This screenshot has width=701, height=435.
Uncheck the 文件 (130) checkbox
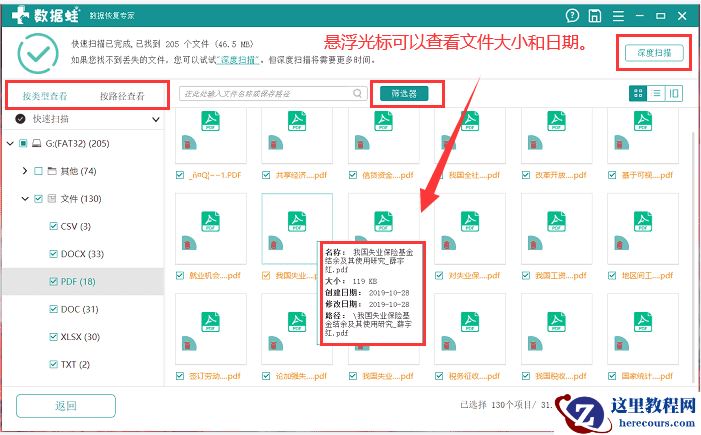(x=38, y=198)
